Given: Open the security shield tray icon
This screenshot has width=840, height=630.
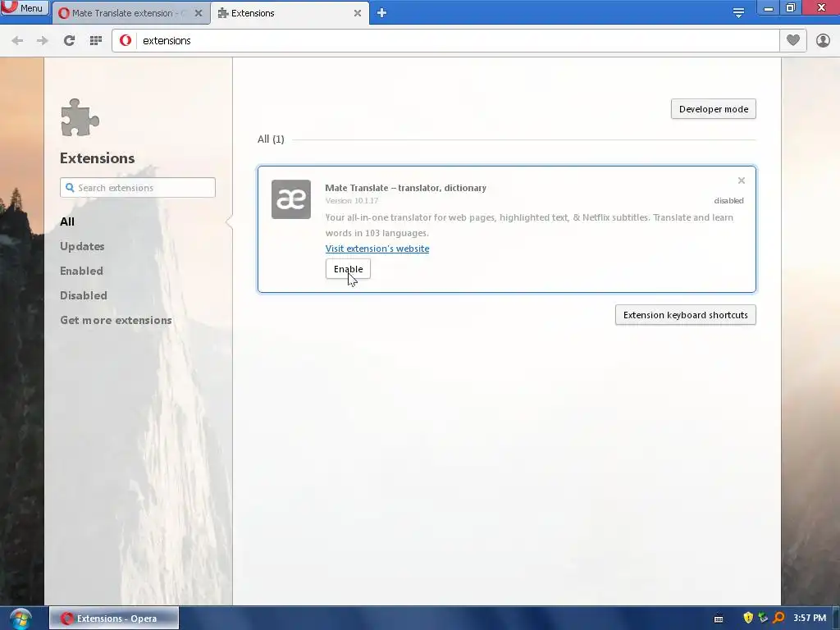Looking at the screenshot, I should click(748, 618).
